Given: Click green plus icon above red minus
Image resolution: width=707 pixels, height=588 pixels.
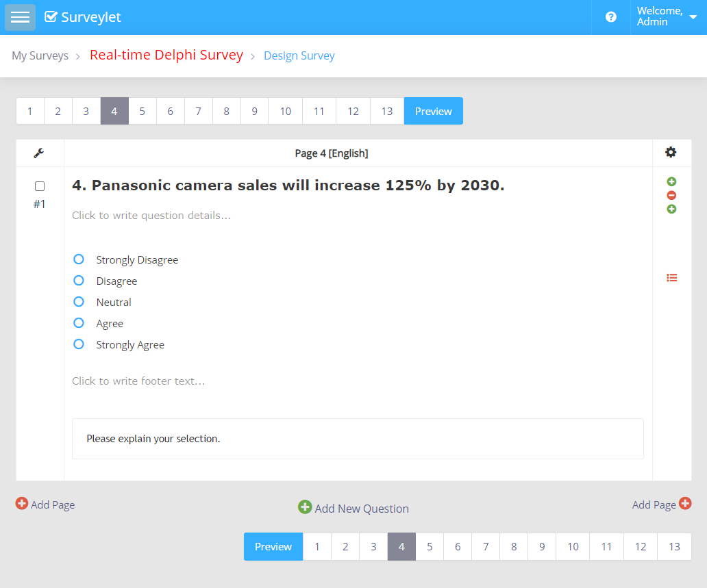Looking at the screenshot, I should point(671,181).
